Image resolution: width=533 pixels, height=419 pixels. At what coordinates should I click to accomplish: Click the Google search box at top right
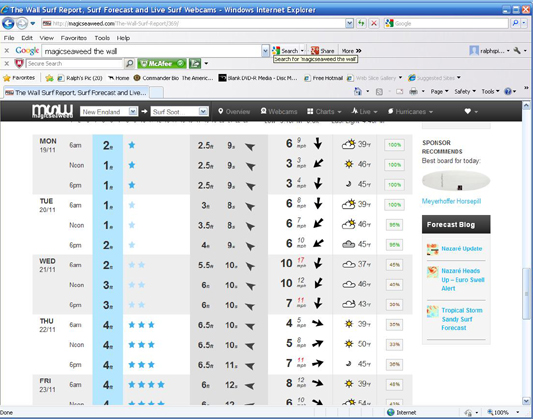[x=447, y=23]
